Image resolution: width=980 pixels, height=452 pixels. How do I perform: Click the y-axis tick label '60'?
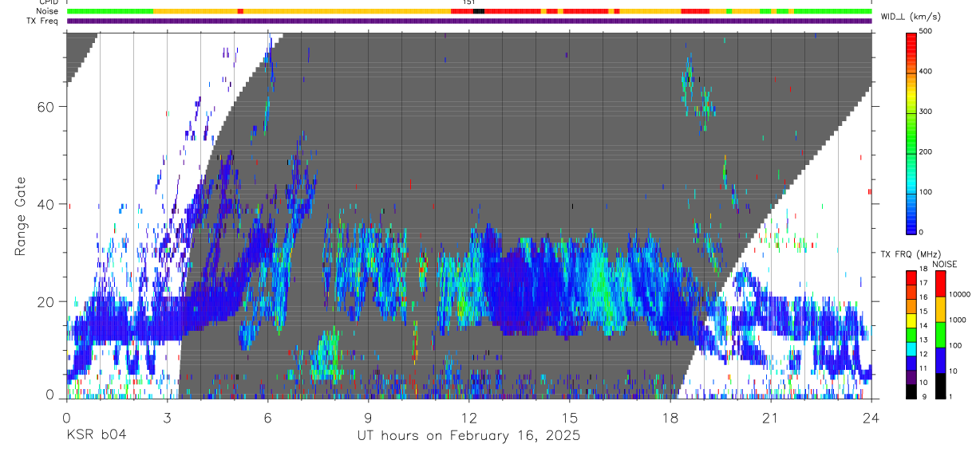(47, 107)
